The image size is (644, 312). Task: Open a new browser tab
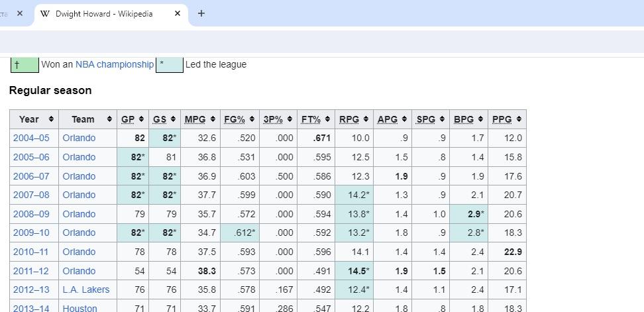(201, 13)
